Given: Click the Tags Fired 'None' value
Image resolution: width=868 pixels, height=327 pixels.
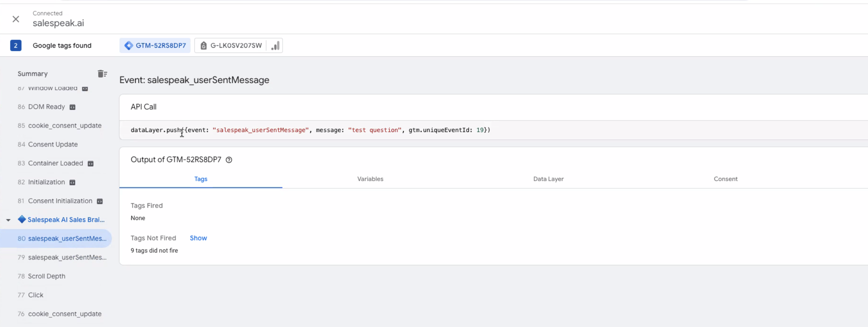Looking at the screenshot, I should (138, 218).
